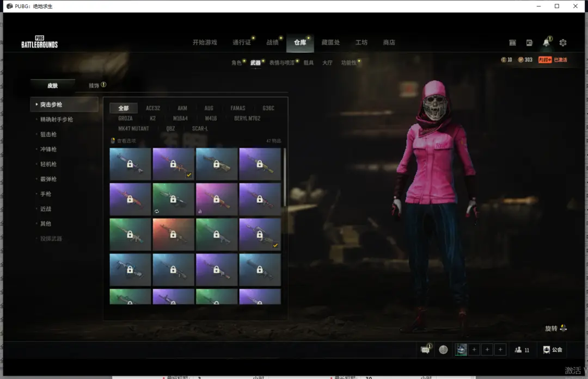
Task: Click the 旋转 rotate character control
Action: [x=556, y=328]
